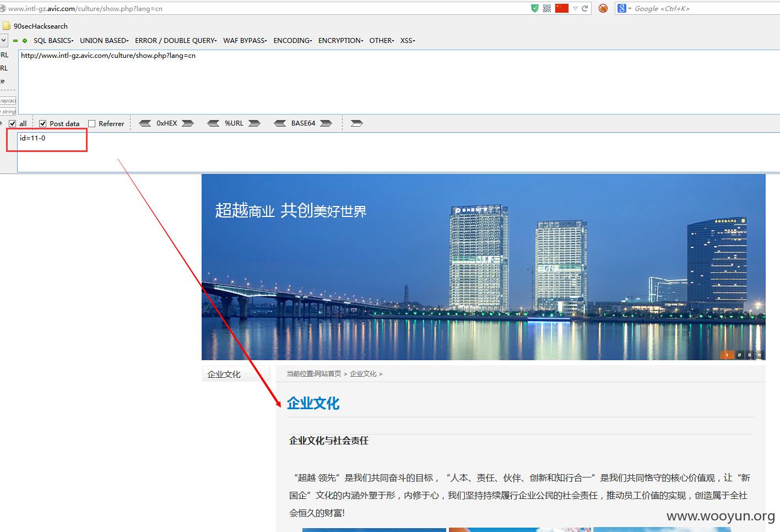Open the 90secHacksearch bookmark folder
This screenshot has height=532, width=780.
pos(35,26)
